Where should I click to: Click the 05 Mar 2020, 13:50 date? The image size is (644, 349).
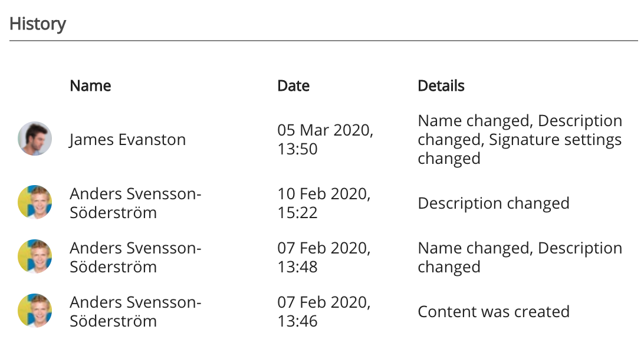pyautogui.click(x=325, y=139)
